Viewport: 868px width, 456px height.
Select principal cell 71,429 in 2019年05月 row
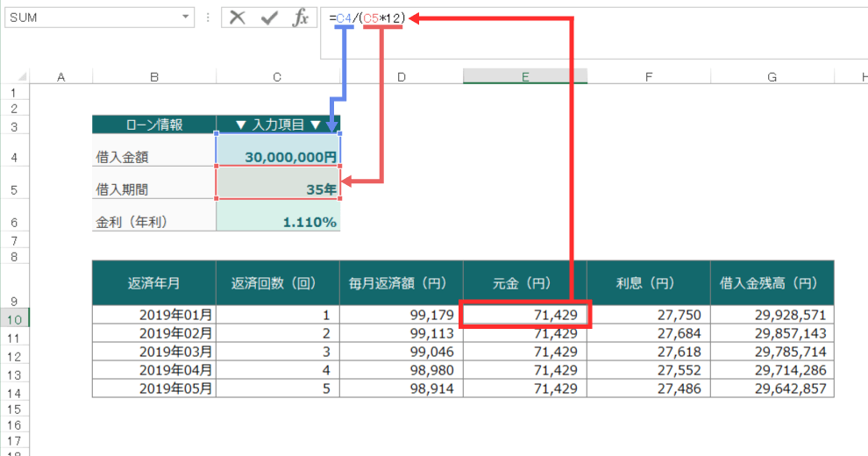tap(525, 388)
